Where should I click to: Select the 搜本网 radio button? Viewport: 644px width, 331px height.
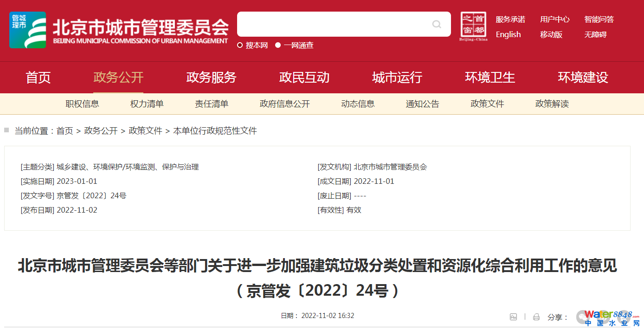tap(240, 45)
